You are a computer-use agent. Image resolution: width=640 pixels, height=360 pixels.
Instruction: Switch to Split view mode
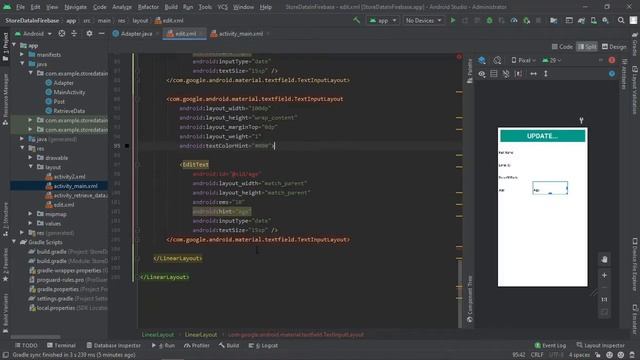pos(587,47)
